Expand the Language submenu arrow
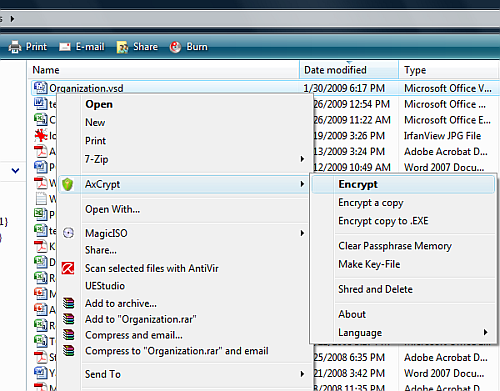Viewport: 500px width, 391px height. tap(485, 332)
